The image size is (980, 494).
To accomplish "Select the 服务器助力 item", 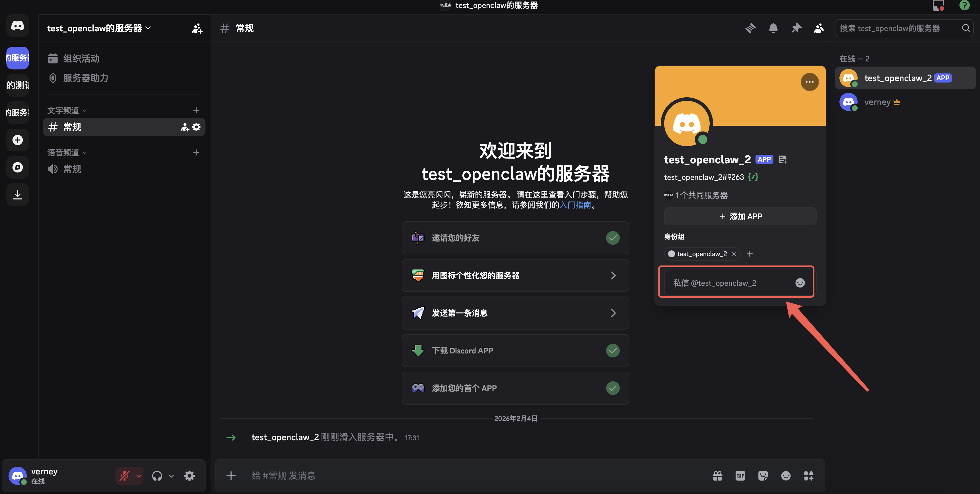I will 85,78.
